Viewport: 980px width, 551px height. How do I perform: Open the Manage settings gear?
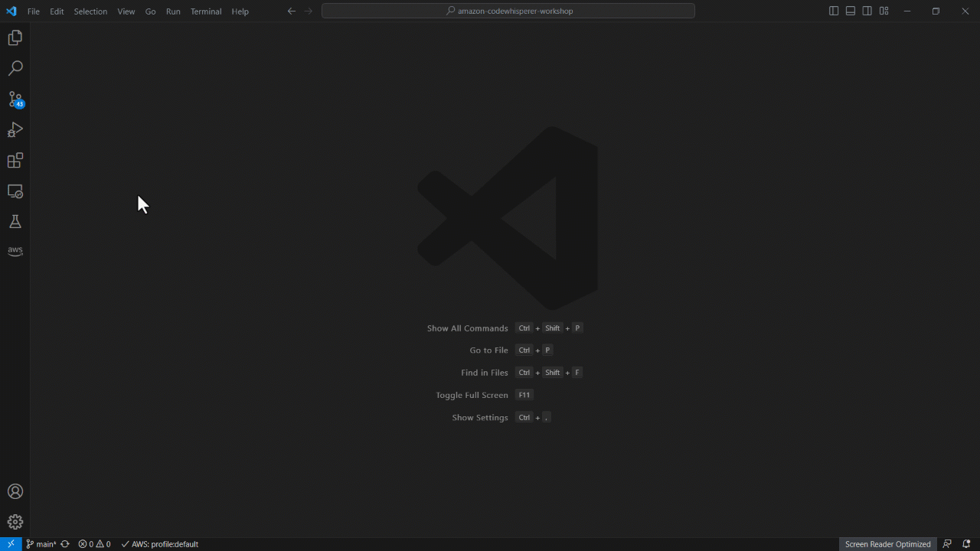pos(15,521)
